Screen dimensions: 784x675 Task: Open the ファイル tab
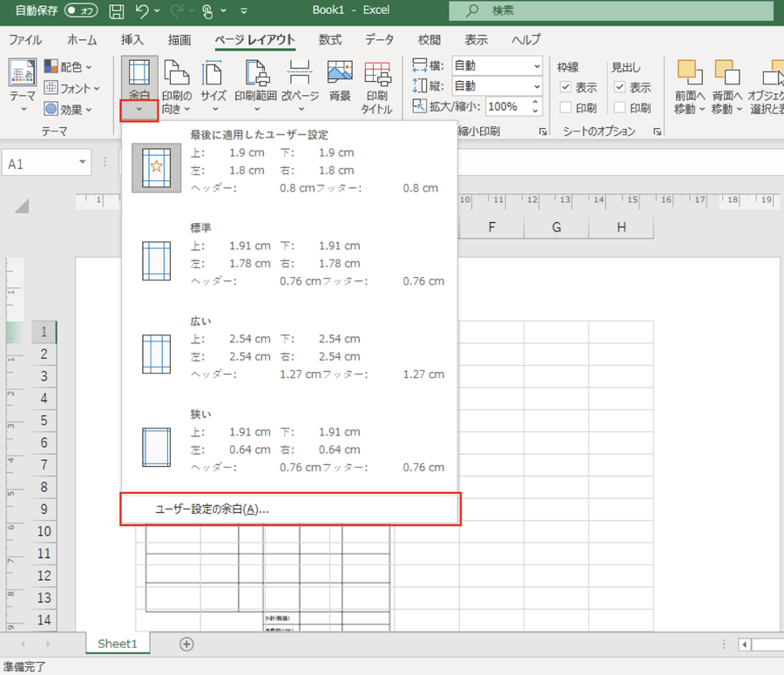pos(25,40)
